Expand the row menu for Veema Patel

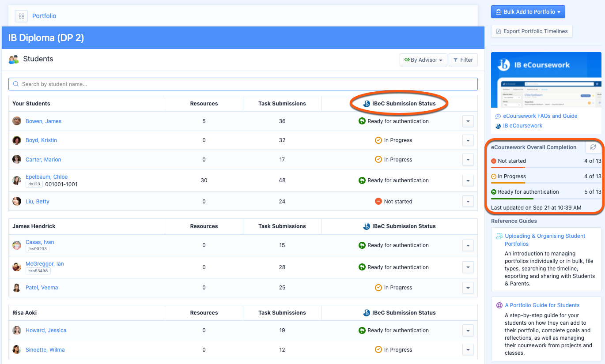pos(468,288)
